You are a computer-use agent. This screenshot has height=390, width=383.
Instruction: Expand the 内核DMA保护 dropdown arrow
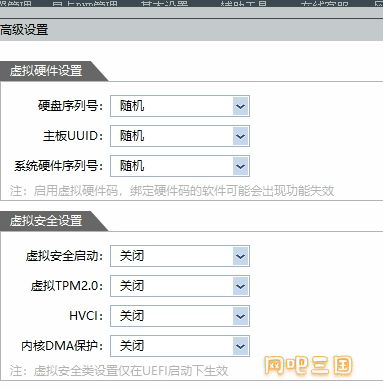(x=241, y=346)
